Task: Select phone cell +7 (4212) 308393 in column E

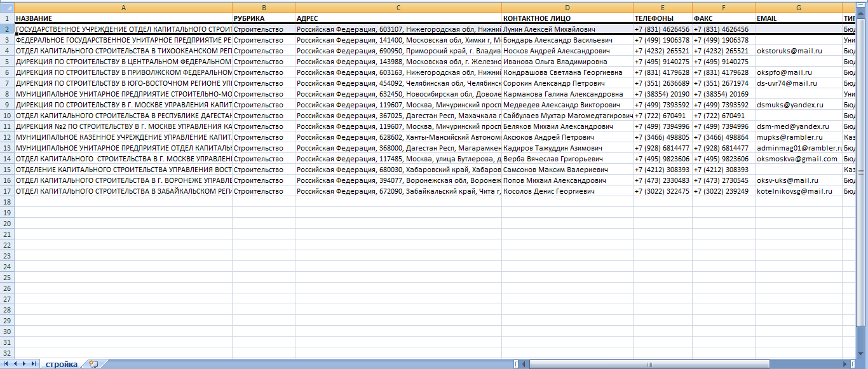Action: [662, 170]
